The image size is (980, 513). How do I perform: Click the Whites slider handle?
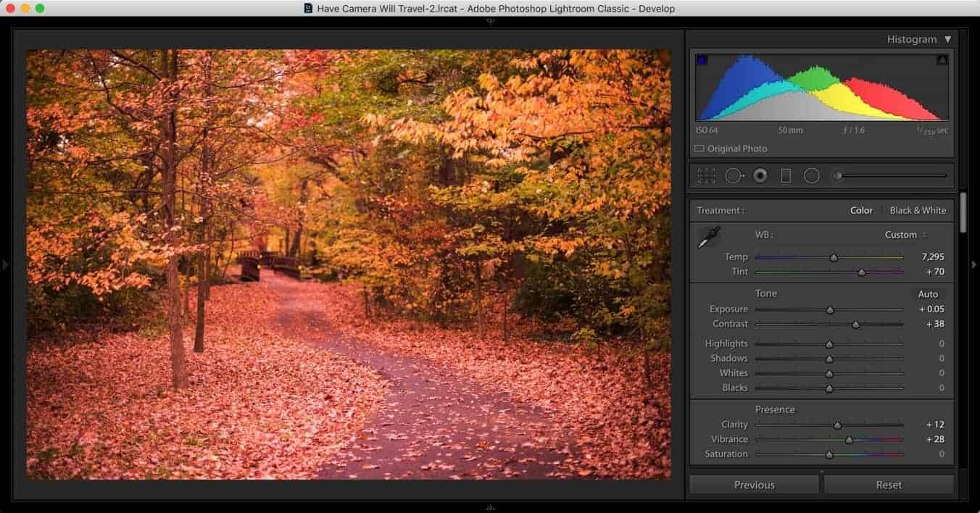pyautogui.click(x=829, y=374)
